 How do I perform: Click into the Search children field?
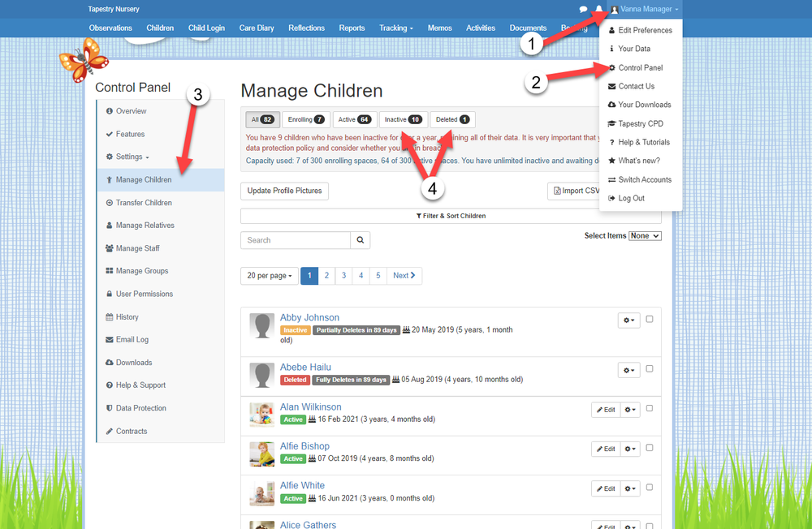[296, 240]
